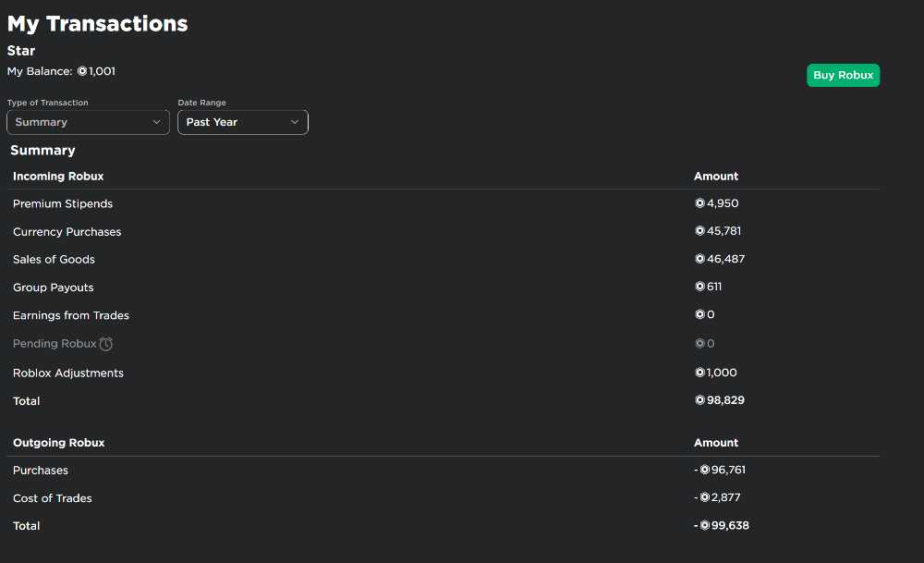Open the outgoing Purchases row
The image size is (924, 563).
click(444, 471)
